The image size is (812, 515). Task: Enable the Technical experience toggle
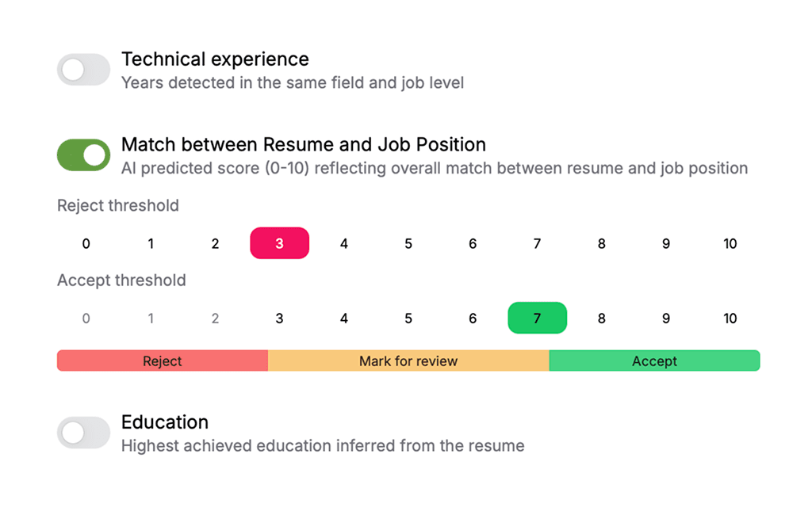[x=83, y=69]
